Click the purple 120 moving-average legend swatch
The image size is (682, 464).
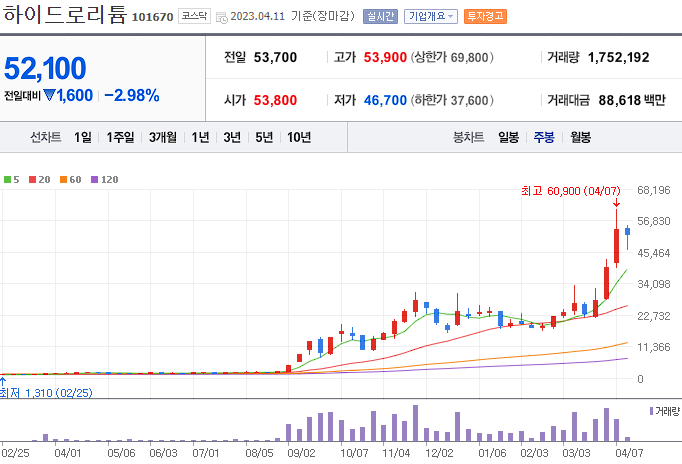[94, 180]
